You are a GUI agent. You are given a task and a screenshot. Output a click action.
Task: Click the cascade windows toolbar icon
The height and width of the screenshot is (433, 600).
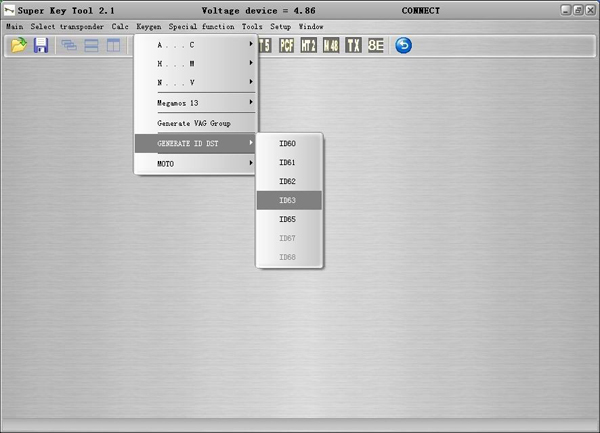point(69,45)
